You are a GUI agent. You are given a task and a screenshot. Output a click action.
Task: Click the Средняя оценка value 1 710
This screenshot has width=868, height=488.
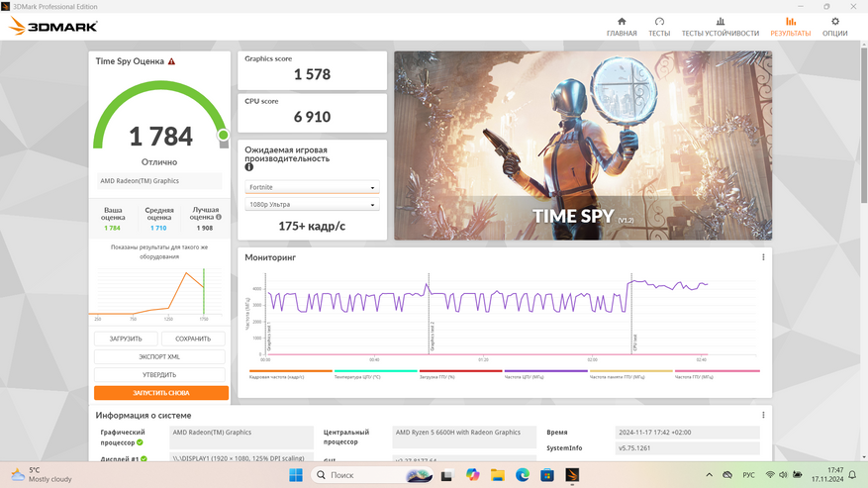pyautogui.click(x=158, y=229)
